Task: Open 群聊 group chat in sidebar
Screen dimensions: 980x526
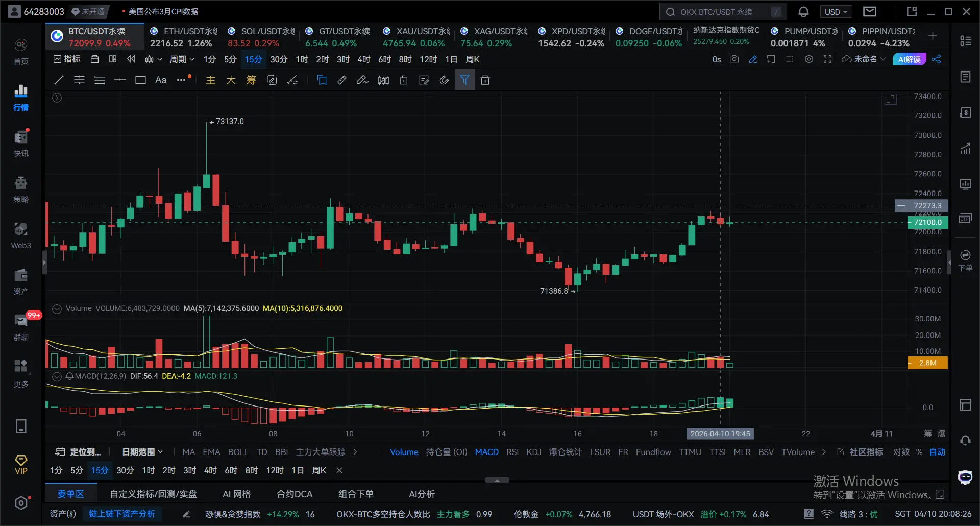Action: [x=21, y=328]
